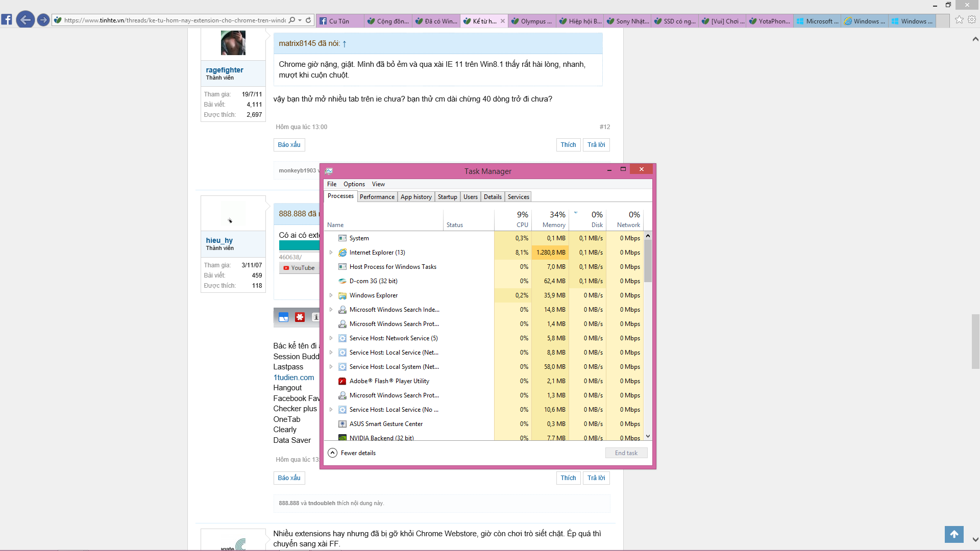Click Thích button under post #12
Image resolution: width=980 pixels, height=551 pixels.
tap(568, 145)
